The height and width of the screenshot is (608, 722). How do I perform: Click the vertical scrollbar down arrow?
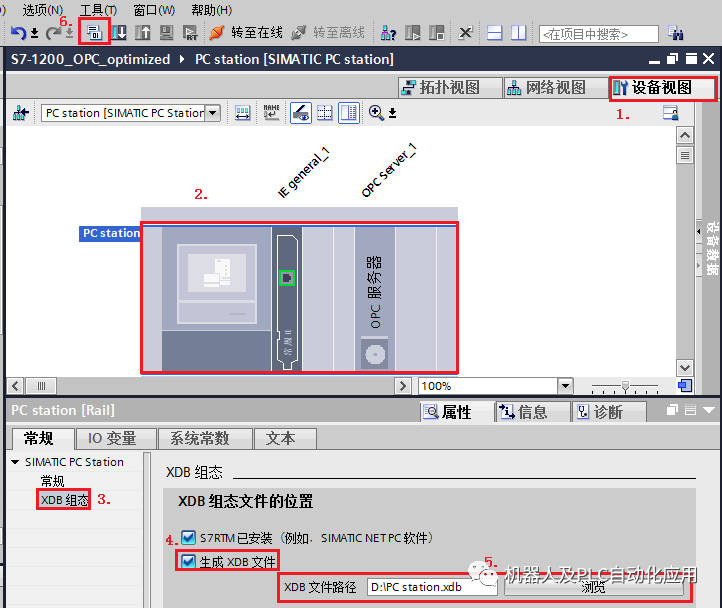pyautogui.click(x=685, y=368)
